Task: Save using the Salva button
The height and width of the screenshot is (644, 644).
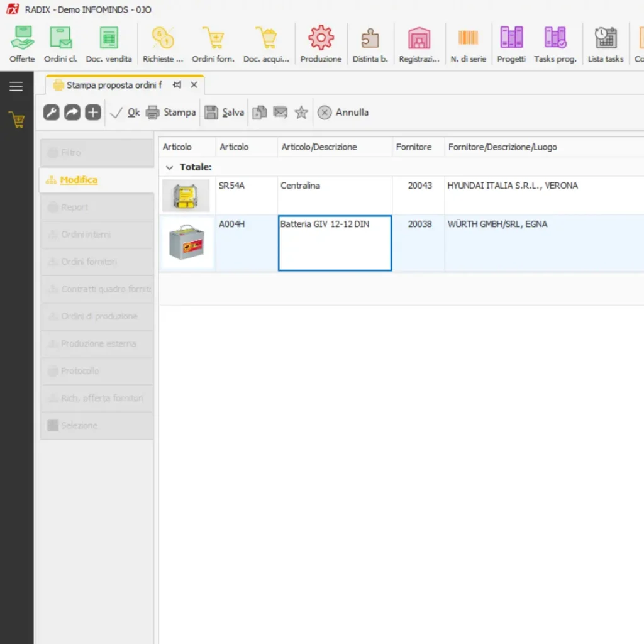Action: pyautogui.click(x=225, y=113)
